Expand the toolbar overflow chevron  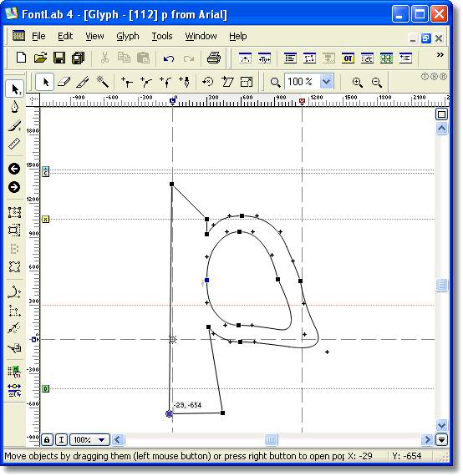440,55
